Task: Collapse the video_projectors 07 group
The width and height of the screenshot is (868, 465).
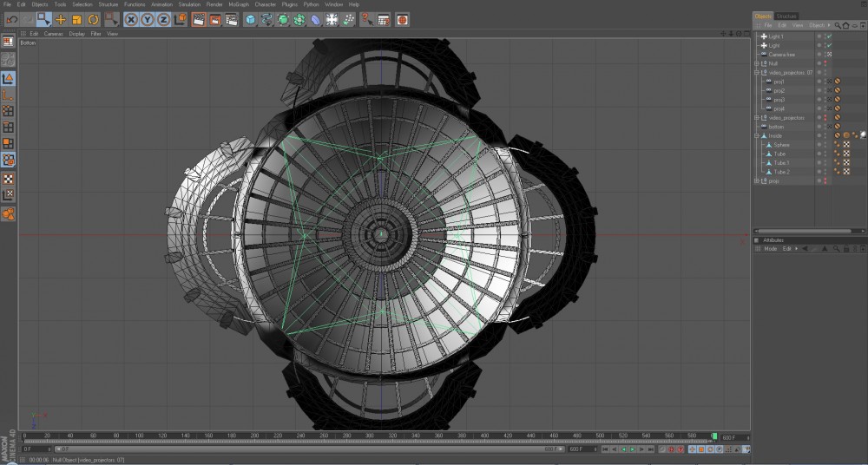Action: click(757, 73)
